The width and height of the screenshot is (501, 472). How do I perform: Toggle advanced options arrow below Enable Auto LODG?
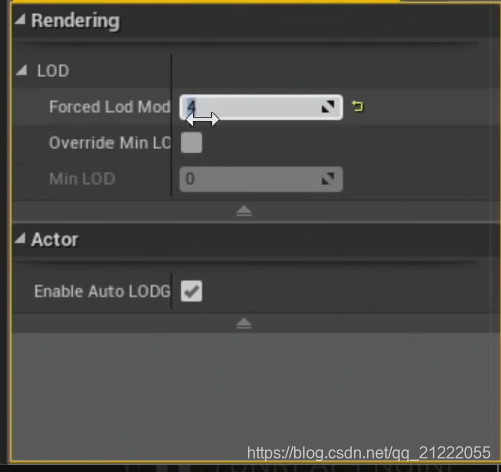point(244,324)
